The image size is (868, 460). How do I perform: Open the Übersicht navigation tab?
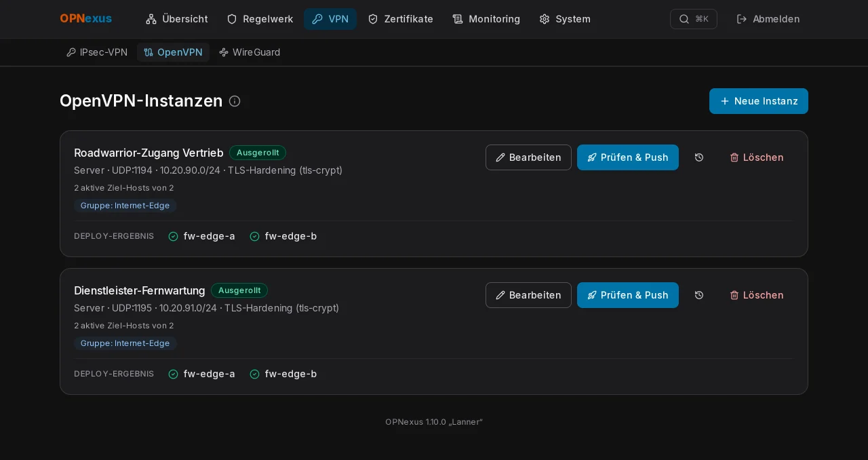176,19
